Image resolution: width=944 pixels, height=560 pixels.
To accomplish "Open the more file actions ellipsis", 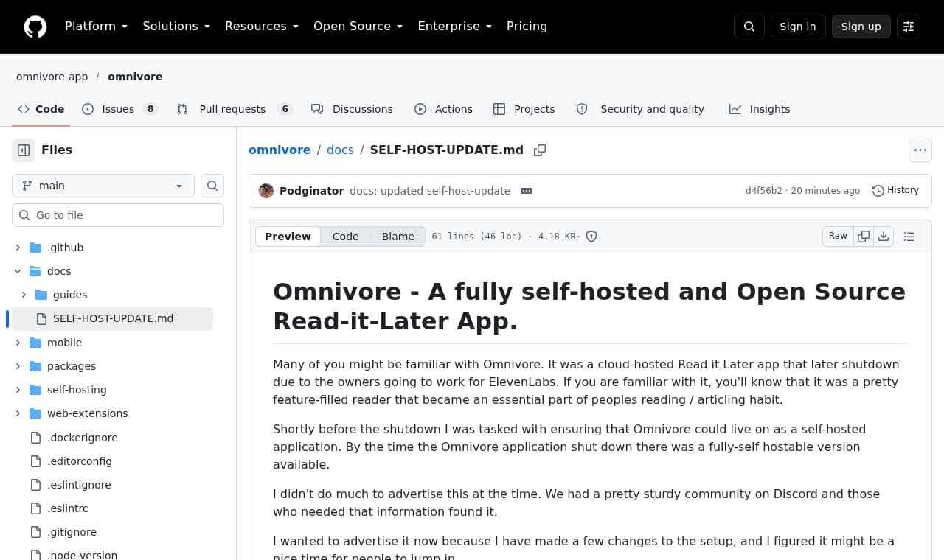I will (920, 150).
